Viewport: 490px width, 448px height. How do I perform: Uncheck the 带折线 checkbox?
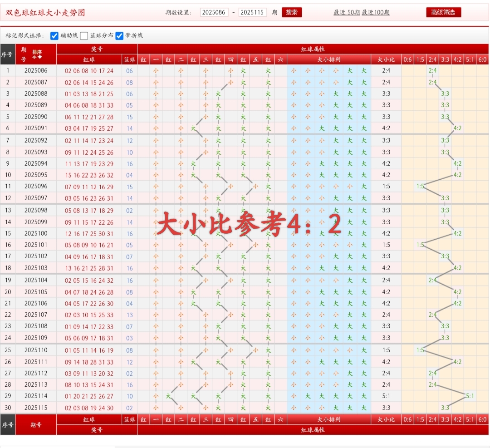tap(120, 36)
